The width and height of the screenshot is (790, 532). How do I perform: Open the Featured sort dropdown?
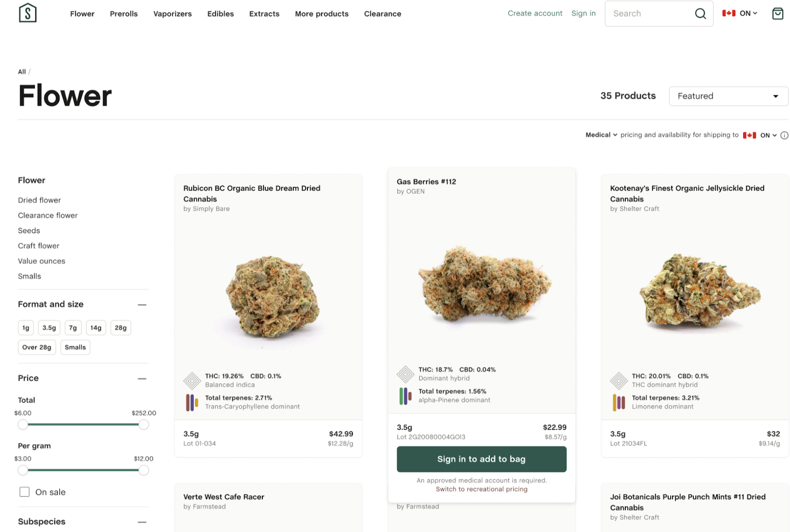[728, 96]
